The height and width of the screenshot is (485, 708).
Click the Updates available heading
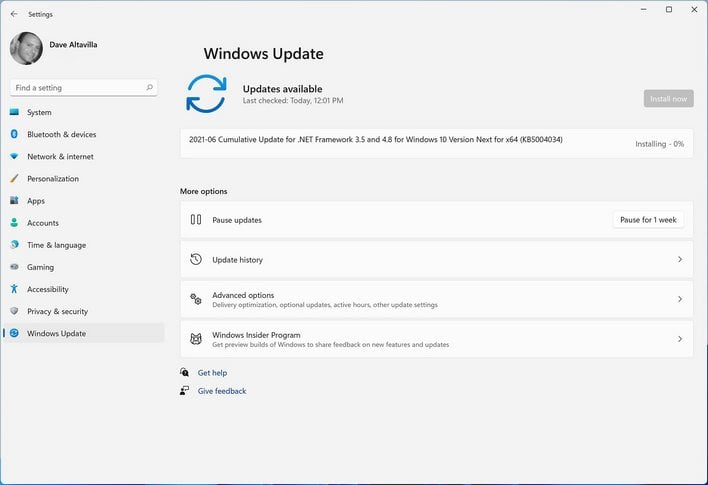click(283, 89)
